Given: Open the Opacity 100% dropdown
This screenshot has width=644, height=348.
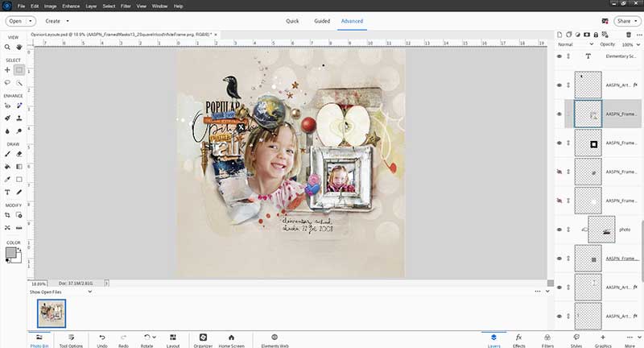Looking at the screenshot, I should click(x=638, y=44).
